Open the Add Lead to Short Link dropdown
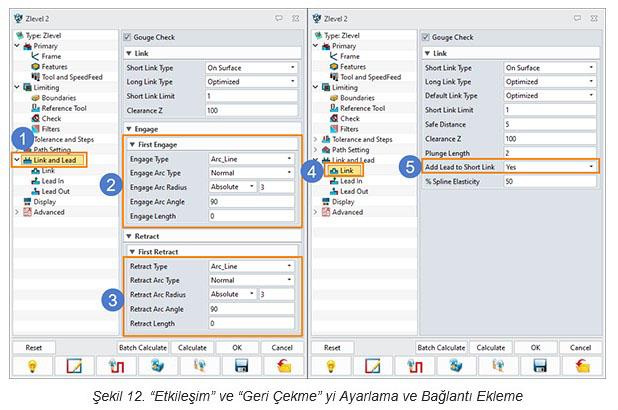 coord(548,166)
